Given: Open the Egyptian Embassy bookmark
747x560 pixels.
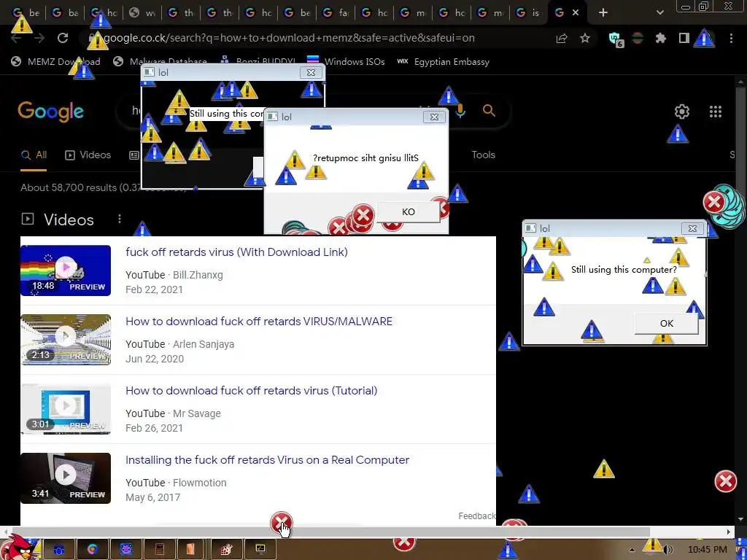Looking at the screenshot, I should pyautogui.click(x=444, y=62).
